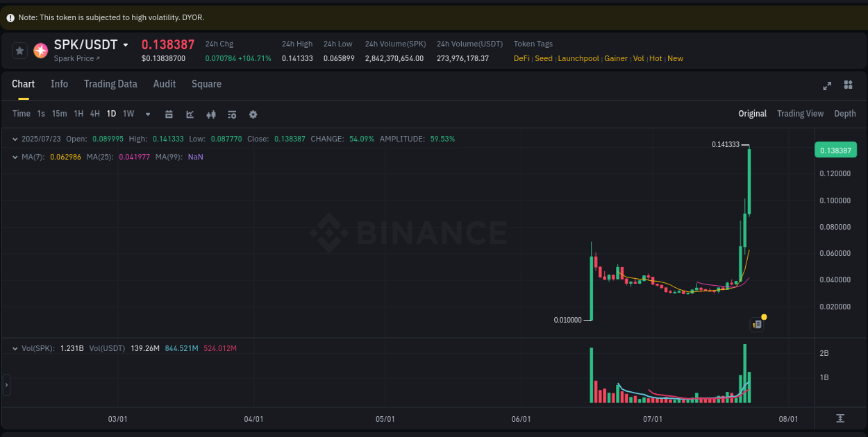The width and height of the screenshot is (868, 437).
Task: Open chart settings gear icon
Action: 253,114
